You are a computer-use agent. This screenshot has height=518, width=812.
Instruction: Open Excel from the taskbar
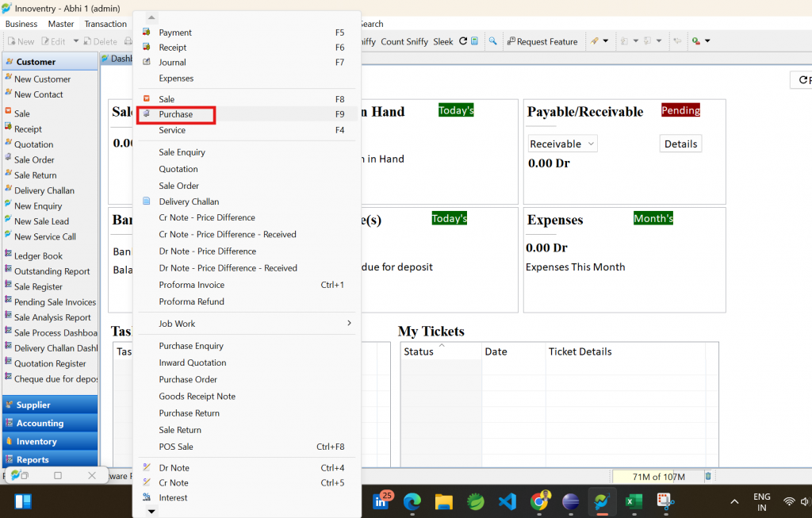click(x=634, y=501)
